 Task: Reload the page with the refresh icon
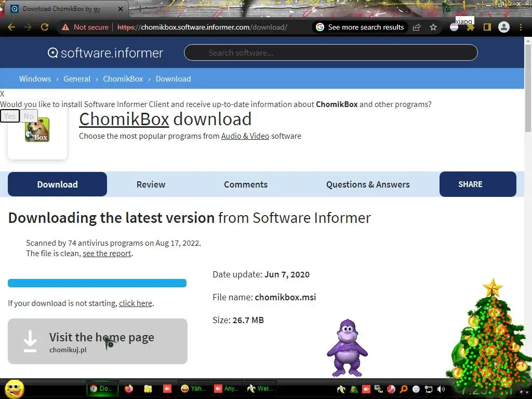(45, 27)
